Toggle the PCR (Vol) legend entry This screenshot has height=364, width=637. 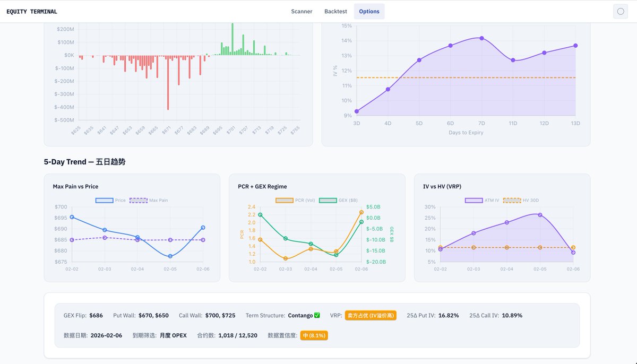point(295,200)
